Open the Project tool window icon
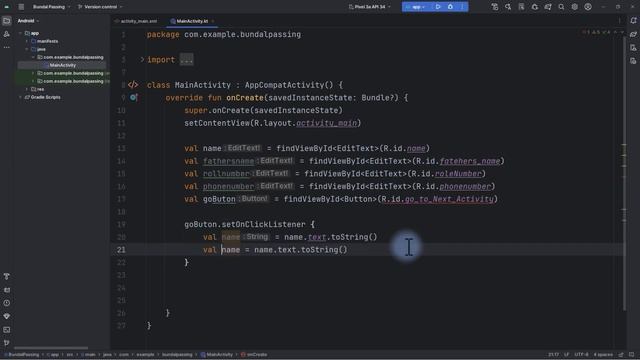Viewport: 640px width, 360px height. click(7, 21)
